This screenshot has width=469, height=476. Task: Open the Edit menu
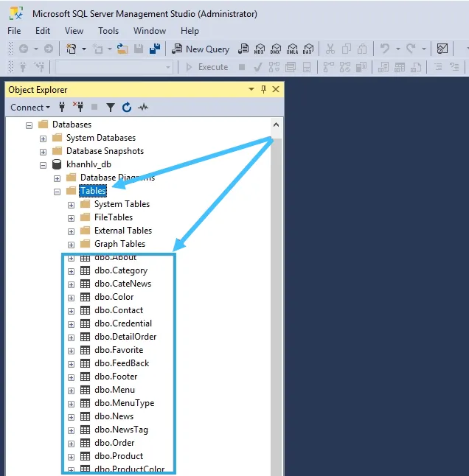tap(43, 31)
